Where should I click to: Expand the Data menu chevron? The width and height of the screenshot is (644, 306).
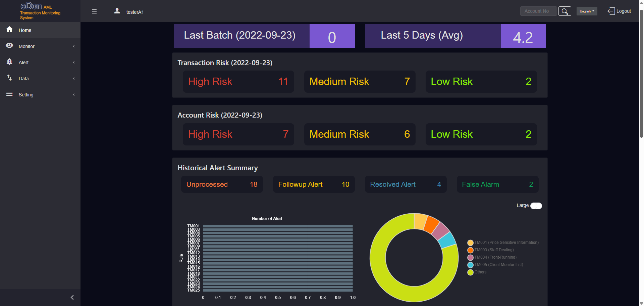pos(74,78)
